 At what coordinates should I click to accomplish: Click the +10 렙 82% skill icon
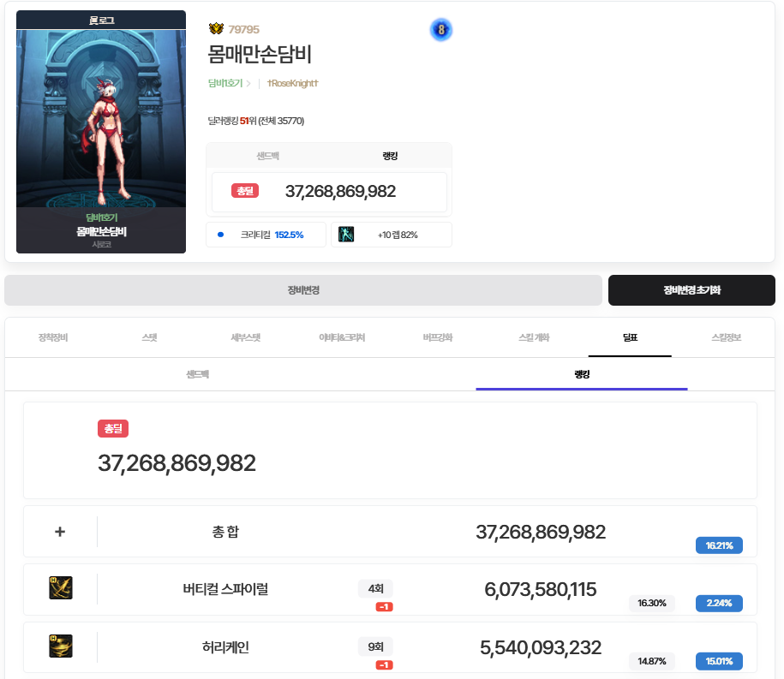pyautogui.click(x=346, y=235)
